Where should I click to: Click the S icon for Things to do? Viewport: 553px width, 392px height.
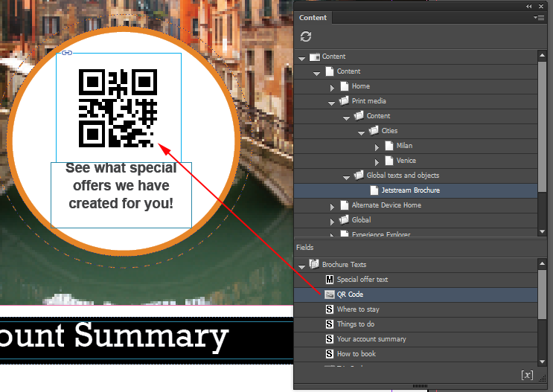coord(330,324)
